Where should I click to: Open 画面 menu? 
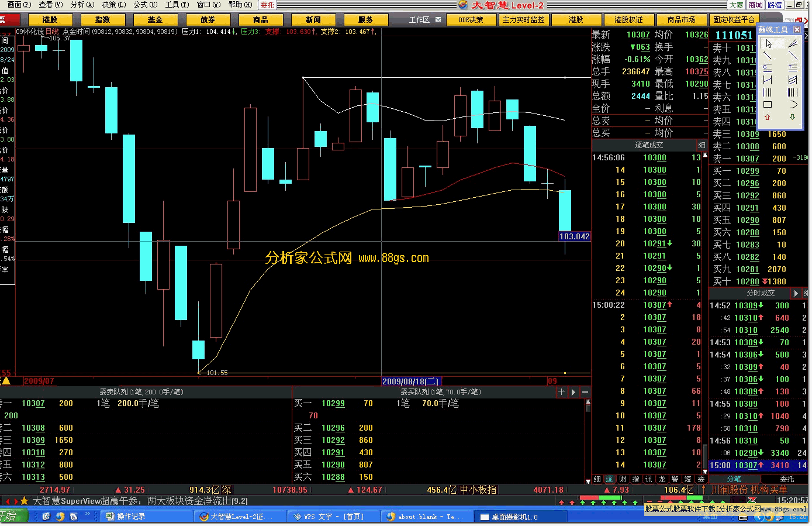tap(19, 5)
